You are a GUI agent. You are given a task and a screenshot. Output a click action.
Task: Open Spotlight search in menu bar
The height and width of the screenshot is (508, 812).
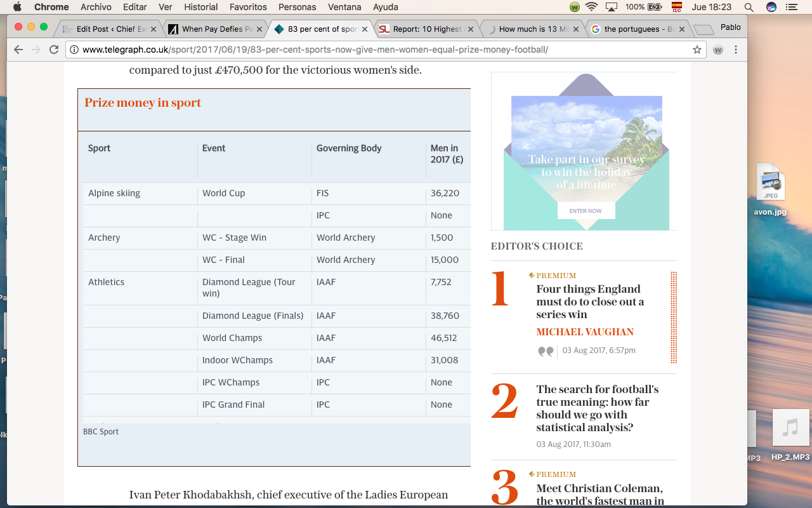749,7
